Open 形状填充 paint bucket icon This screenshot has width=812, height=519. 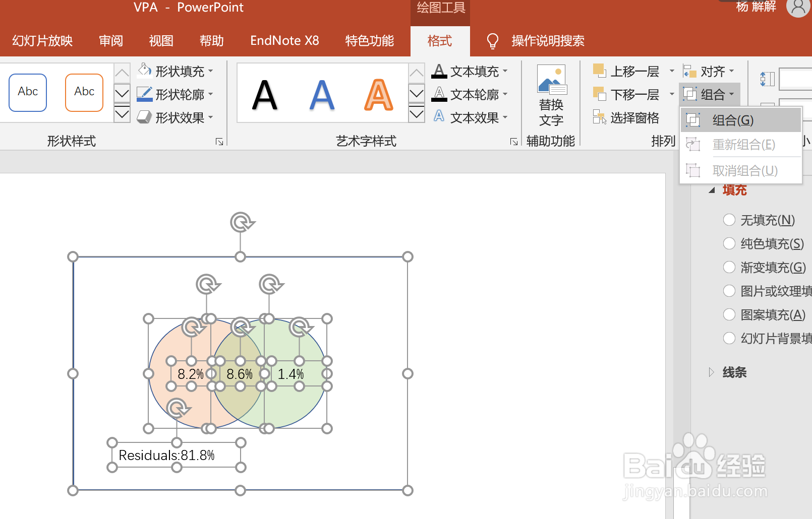145,71
